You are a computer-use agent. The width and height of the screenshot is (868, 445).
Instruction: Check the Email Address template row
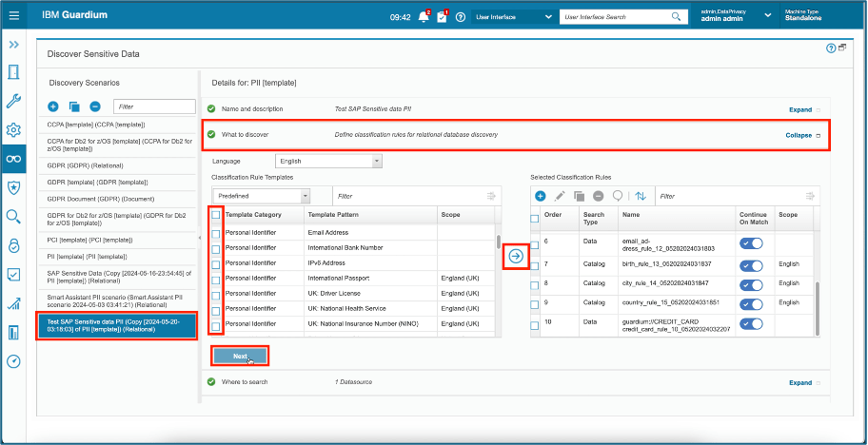(216, 234)
